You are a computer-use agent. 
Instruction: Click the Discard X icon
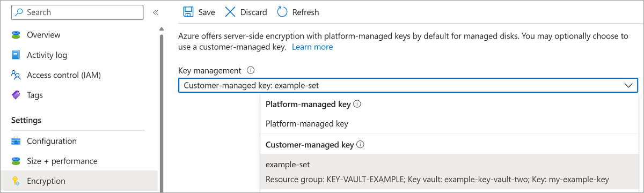tap(230, 12)
